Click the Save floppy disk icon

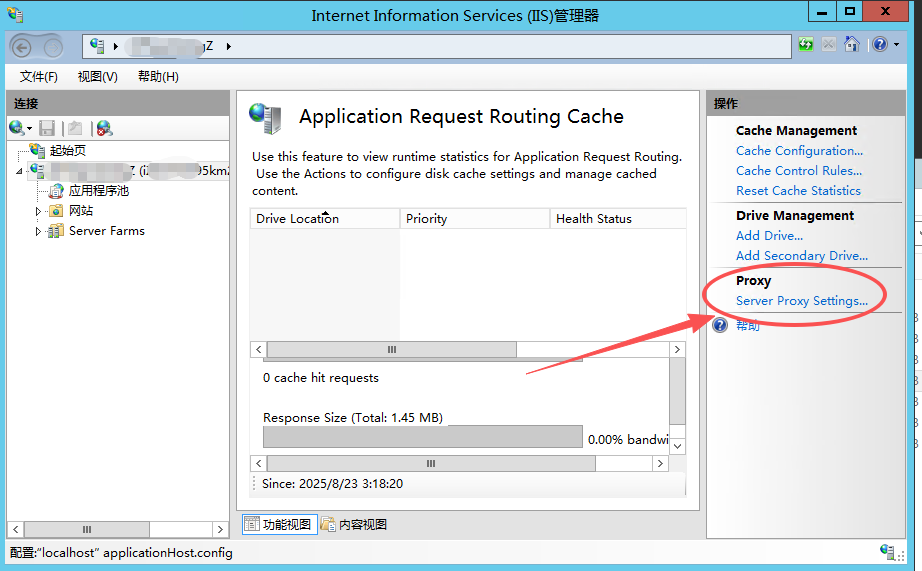46,128
